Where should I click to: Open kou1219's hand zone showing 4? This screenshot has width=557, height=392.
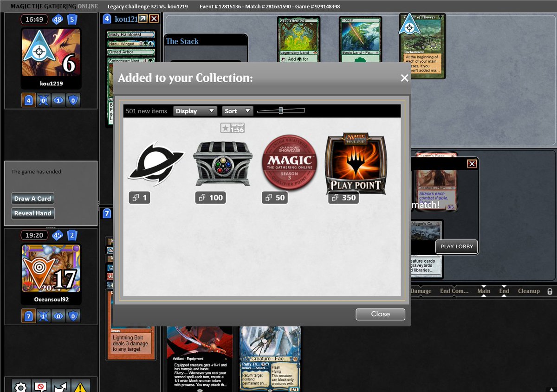click(29, 100)
